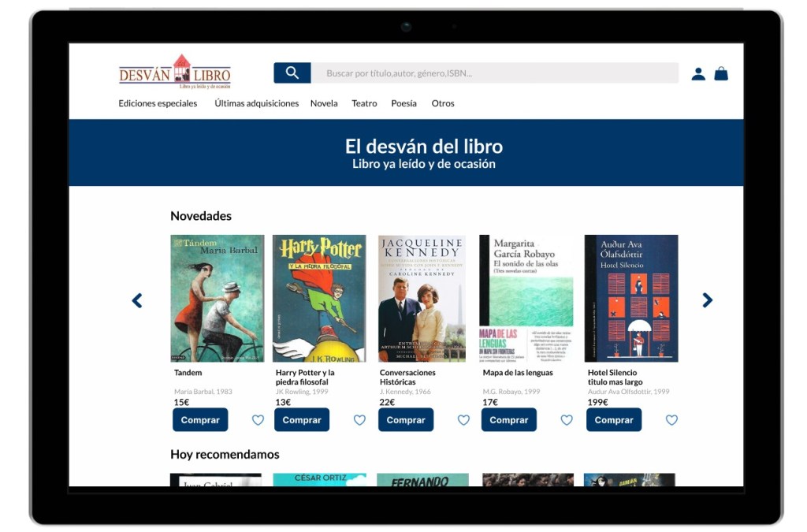Screen dimensions: 807x532
Task: Like Conversaciones Históricas via heart icon
Action: [x=463, y=420]
